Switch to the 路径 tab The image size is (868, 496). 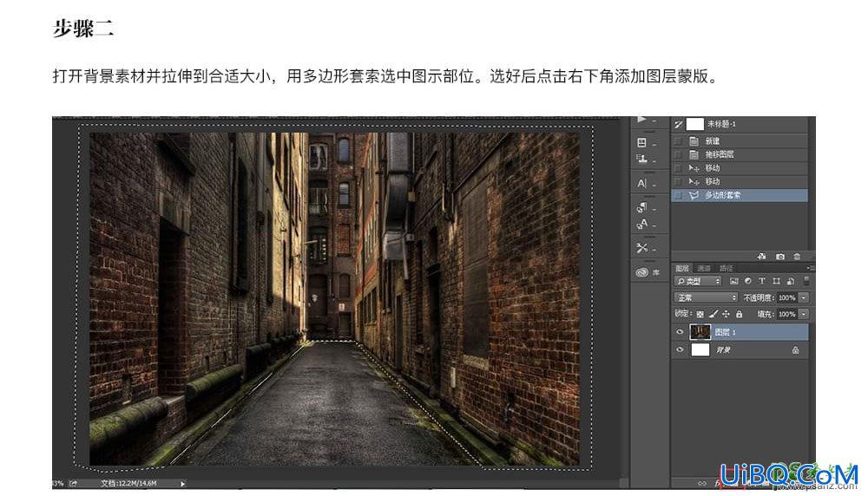pyautogui.click(x=727, y=268)
